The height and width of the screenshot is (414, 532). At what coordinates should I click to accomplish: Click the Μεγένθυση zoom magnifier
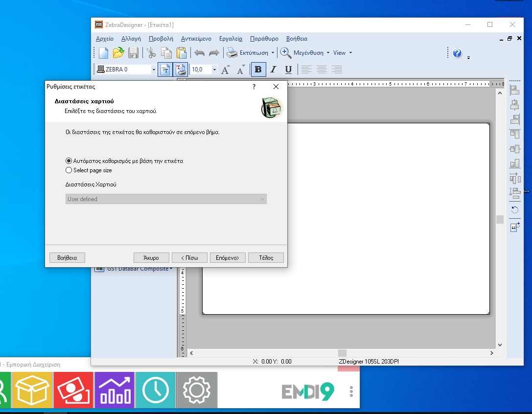point(285,52)
